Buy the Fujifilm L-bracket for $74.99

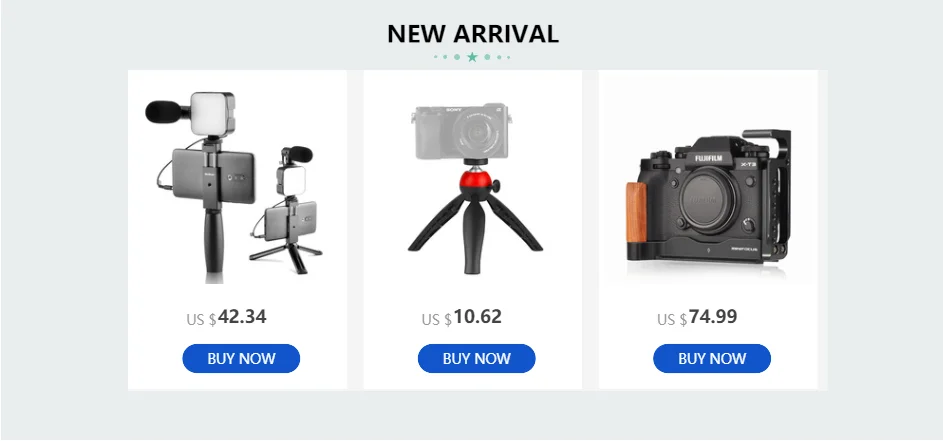pyautogui.click(x=712, y=359)
